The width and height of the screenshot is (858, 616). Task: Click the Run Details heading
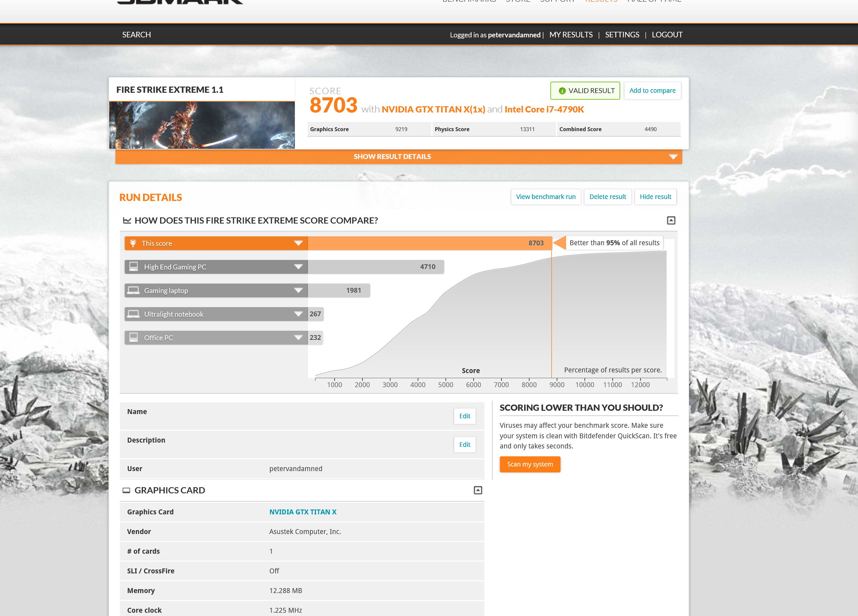pyautogui.click(x=151, y=197)
